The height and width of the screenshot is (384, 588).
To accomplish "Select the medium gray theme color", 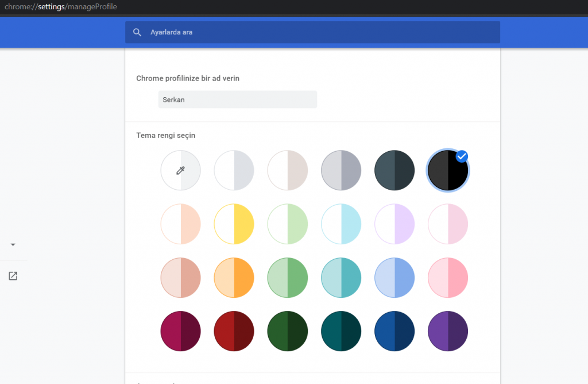I will (x=341, y=170).
